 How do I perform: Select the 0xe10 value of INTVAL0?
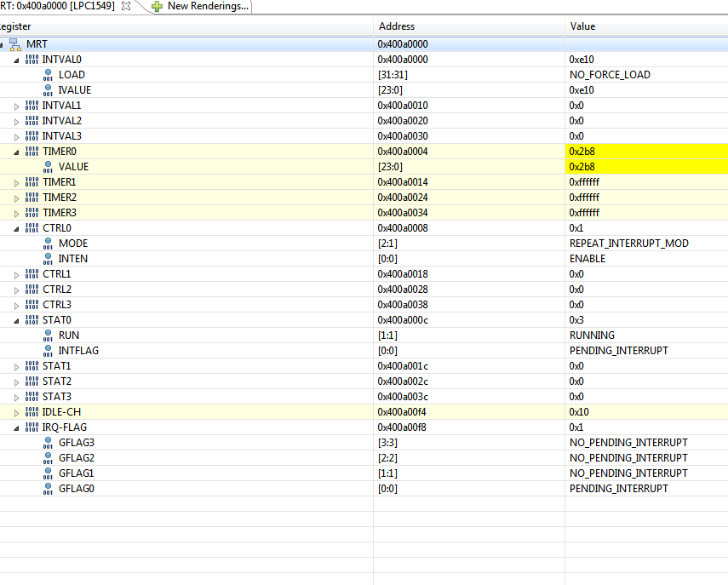click(x=582, y=60)
